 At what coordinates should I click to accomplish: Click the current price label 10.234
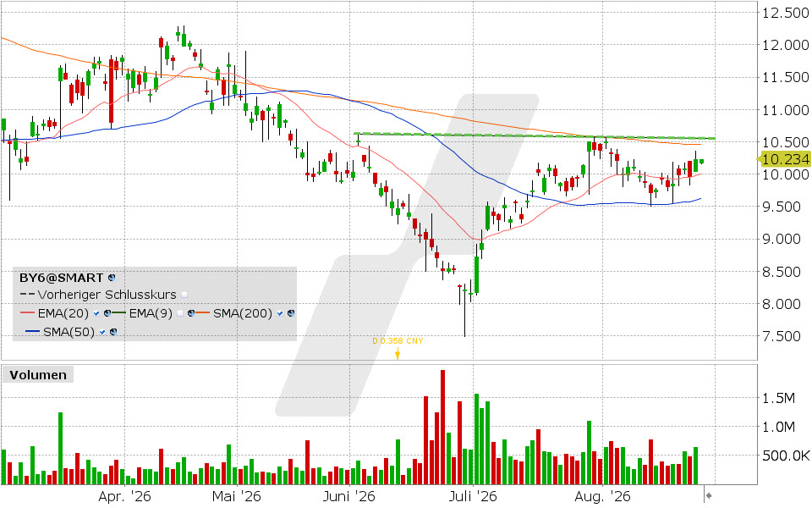pos(785,158)
